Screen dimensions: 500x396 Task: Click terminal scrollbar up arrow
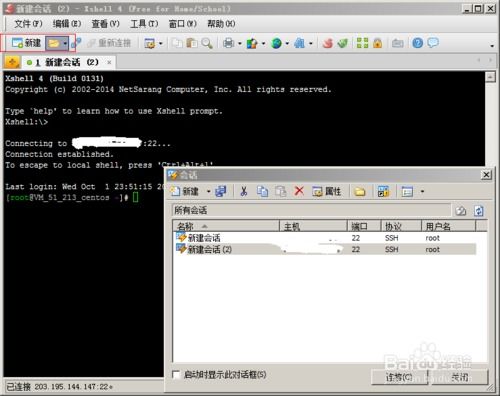tap(490, 77)
